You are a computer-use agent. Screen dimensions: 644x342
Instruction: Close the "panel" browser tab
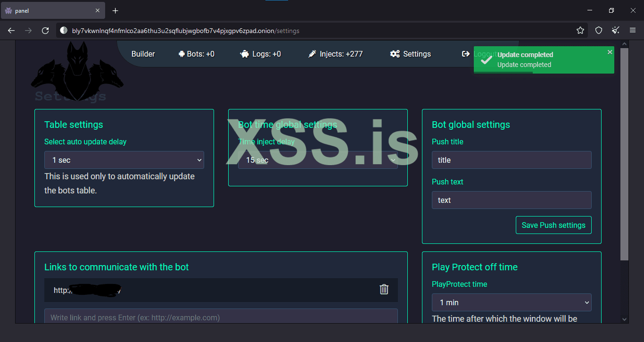coord(98,10)
